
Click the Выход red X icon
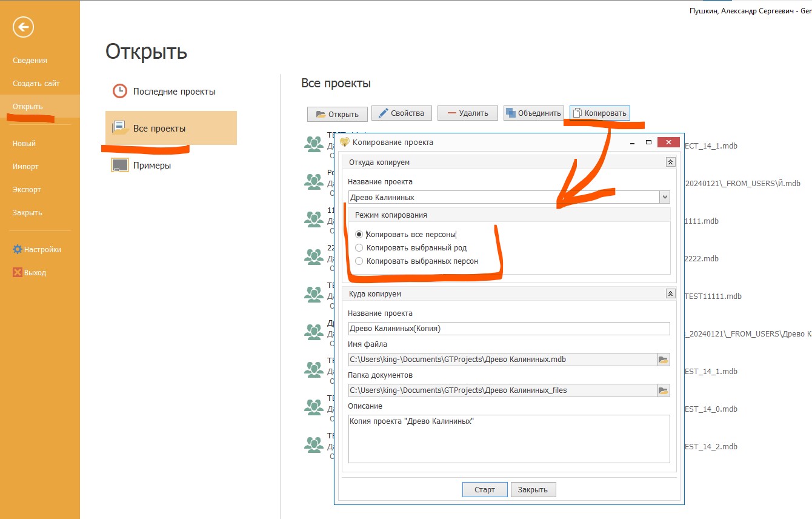(x=18, y=272)
